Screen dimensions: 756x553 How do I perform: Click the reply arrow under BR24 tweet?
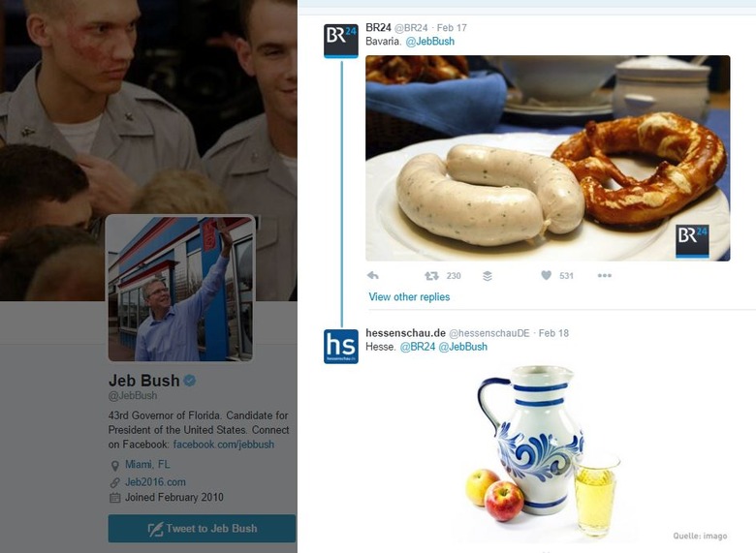pyautogui.click(x=373, y=276)
